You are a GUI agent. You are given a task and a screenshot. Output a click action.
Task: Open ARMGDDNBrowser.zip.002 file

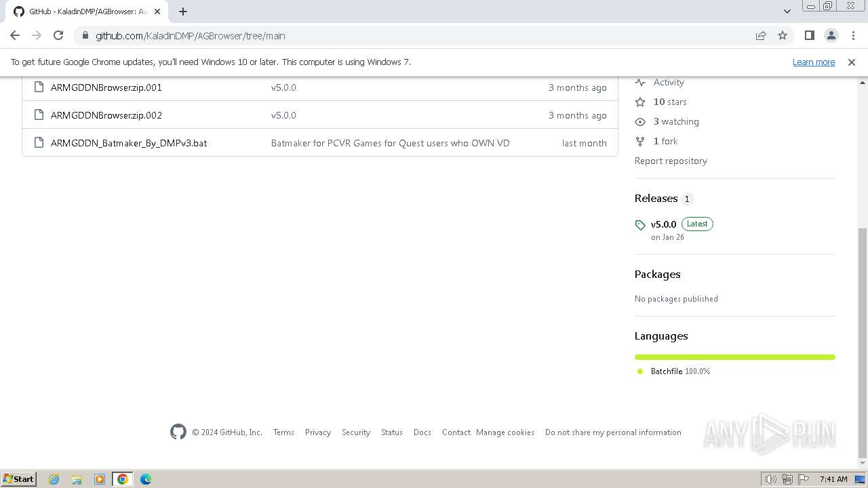click(x=106, y=115)
